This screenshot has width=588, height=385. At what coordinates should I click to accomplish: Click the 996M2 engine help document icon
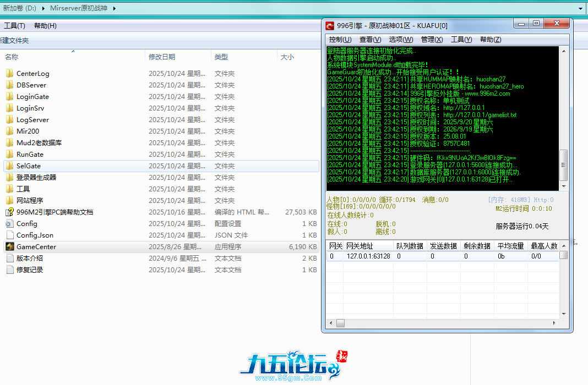pos(9,212)
